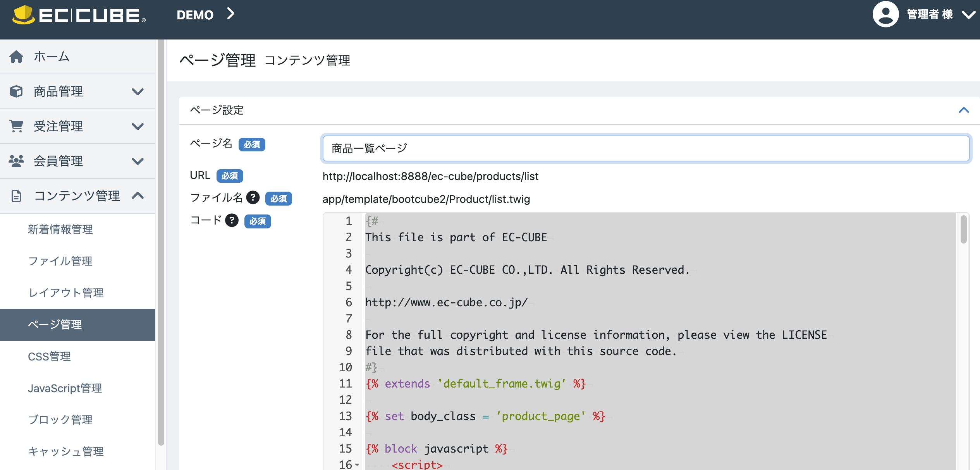Image resolution: width=980 pixels, height=470 pixels.
Task: Click the help icon beside コード
Action: 232,220
